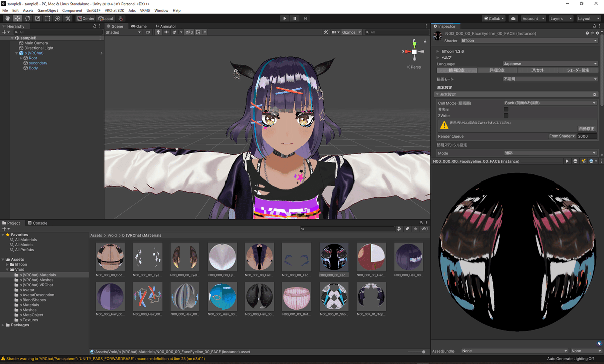
Task: Open Gizmos dropdown arrow
Action: [x=359, y=32]
